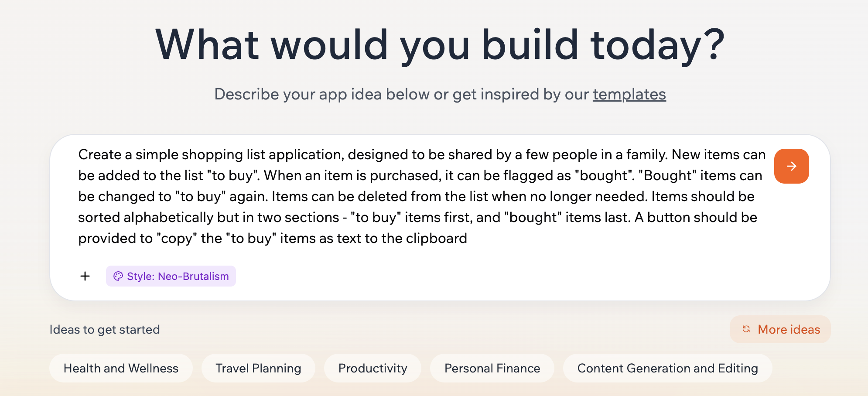This screenshot has width=868, height=396.
Task: Focus the app idea prompt text box
Action: coord(419,196)
